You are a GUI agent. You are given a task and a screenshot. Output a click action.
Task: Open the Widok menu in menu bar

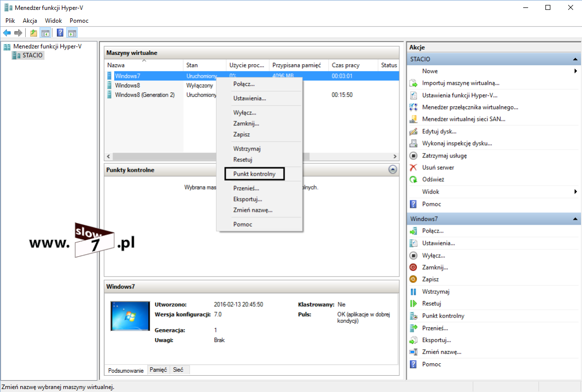[x=53, y=21]
